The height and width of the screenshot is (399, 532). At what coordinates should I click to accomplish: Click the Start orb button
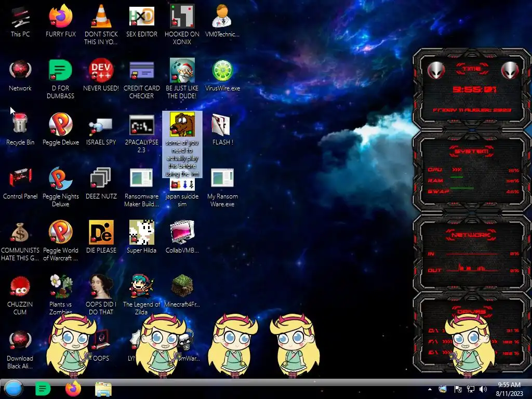tap(14, 389)
